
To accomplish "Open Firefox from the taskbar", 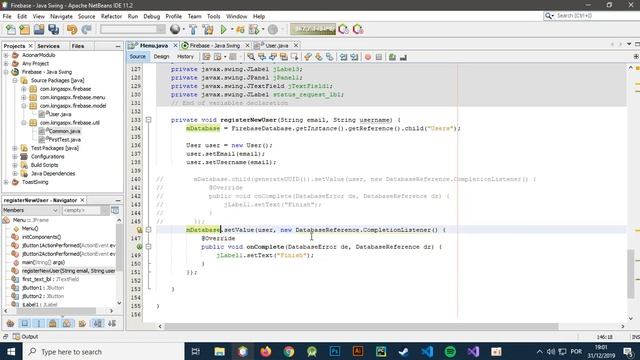I will pyautogui.click(x=266, y=351).
